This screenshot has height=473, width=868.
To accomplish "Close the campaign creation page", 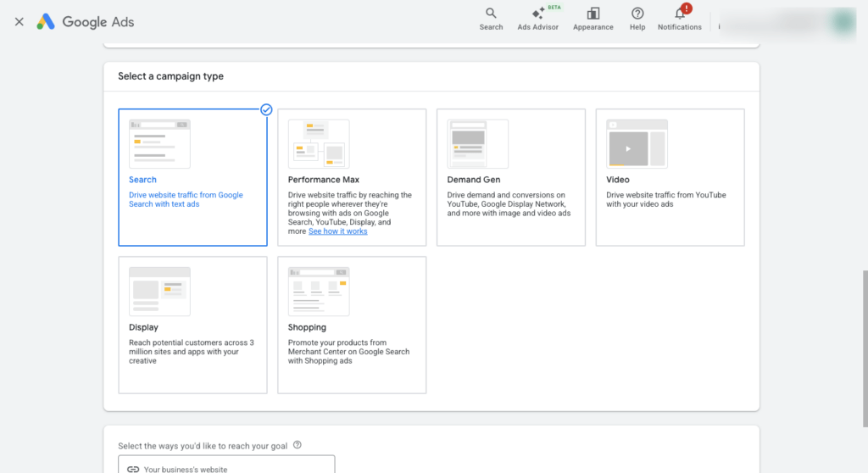I will pyautogui.click(x=19, y=21).
